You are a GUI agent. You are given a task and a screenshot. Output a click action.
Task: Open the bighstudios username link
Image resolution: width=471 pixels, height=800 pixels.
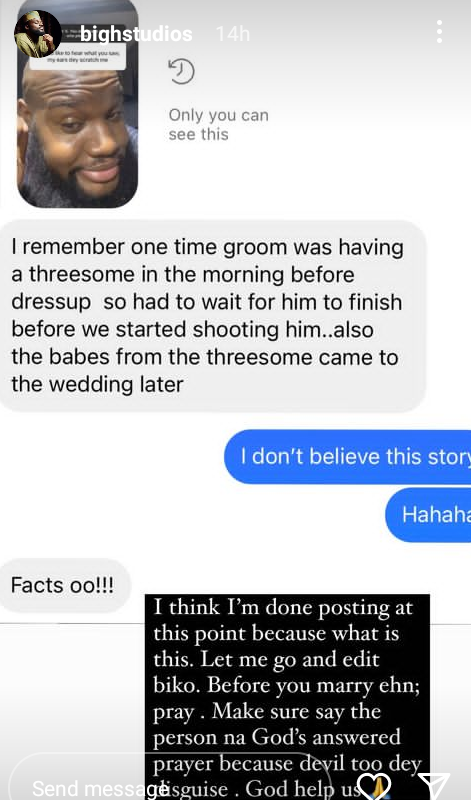point(136,34)
